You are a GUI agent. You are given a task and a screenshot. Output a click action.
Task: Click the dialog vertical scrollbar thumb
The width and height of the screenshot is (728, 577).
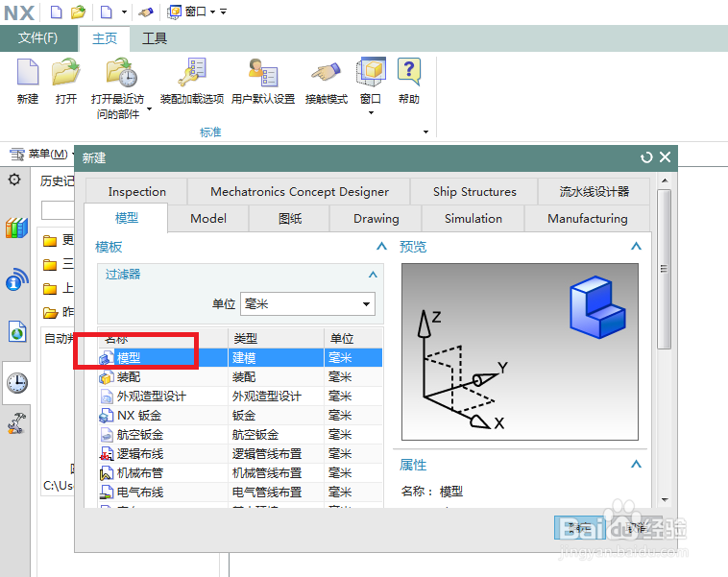[x=665, y=269]
